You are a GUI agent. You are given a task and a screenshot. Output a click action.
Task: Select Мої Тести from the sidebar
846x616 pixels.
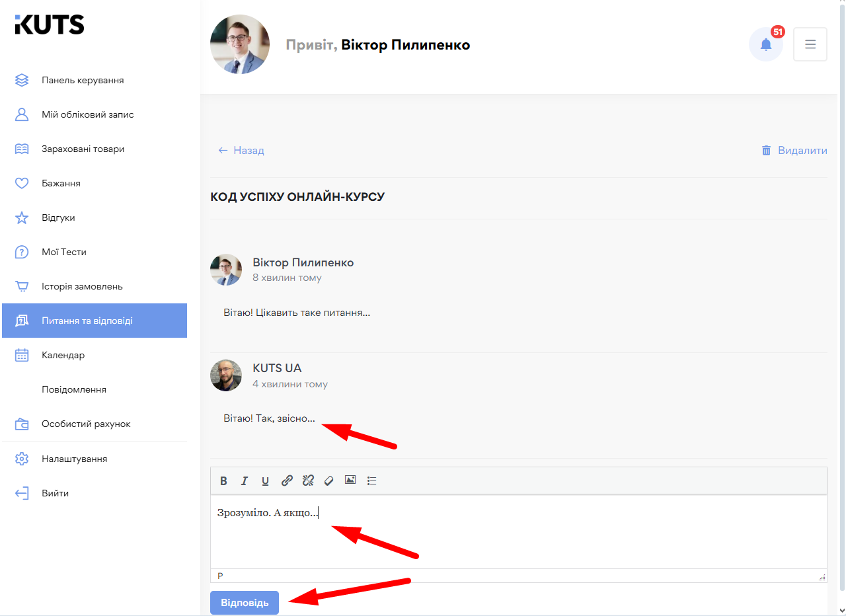[x=64, y=252]
